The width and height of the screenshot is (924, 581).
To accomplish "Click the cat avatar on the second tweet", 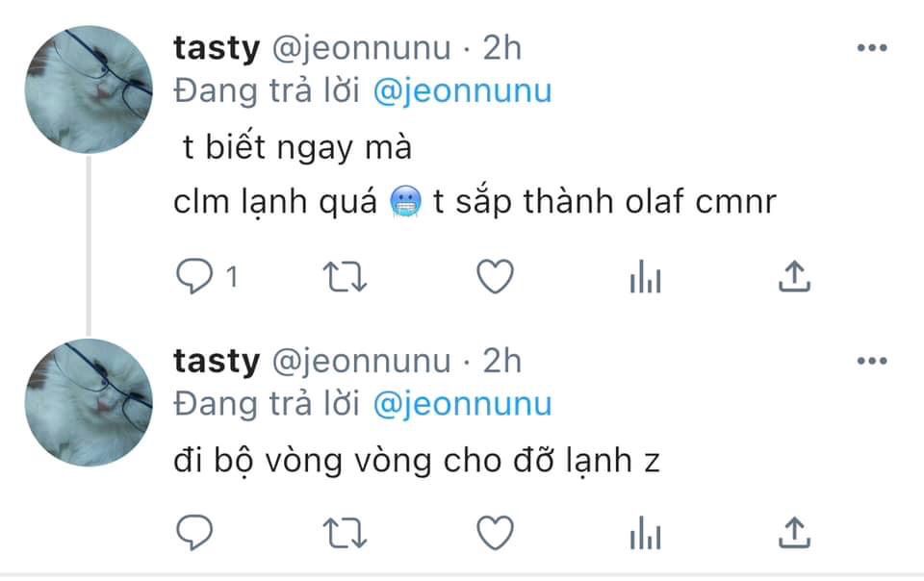I will click(x=89, y=403).
